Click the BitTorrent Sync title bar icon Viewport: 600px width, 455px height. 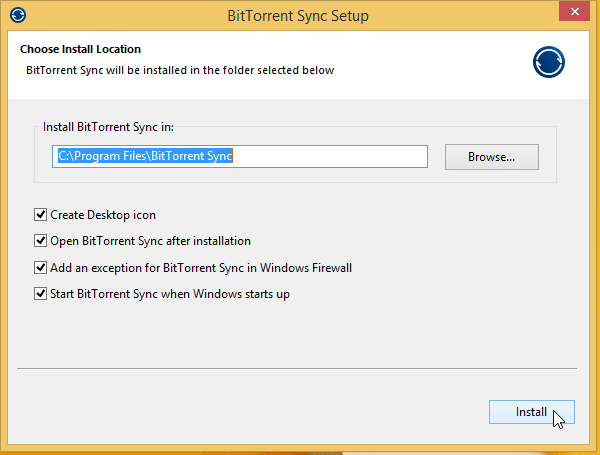(x=18, y=15)
